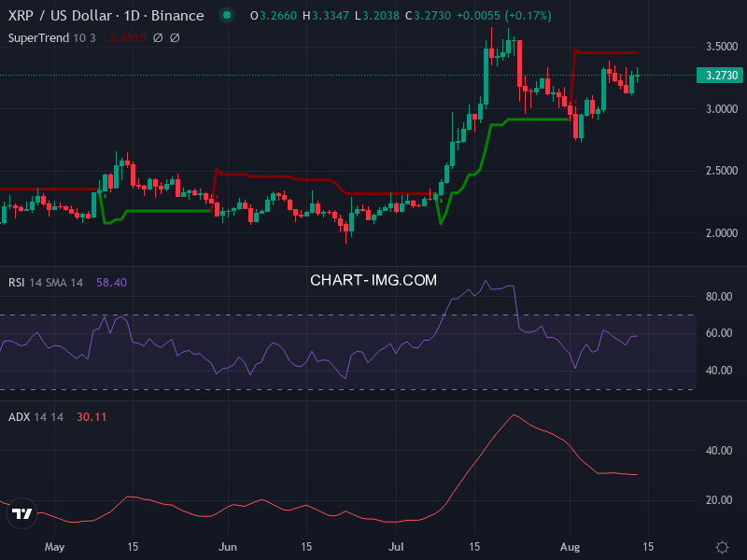This screenshot has width=747, height=560.
Task: Click the first empty-set symbol beside SuperTrend value
Action: click(158, 38)
